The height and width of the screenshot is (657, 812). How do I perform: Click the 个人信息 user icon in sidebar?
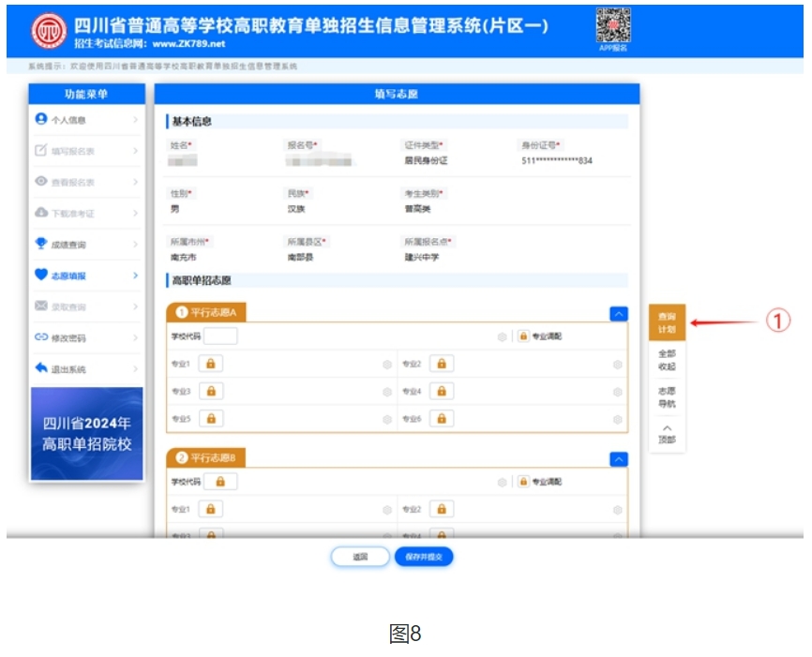click(41, 119)
